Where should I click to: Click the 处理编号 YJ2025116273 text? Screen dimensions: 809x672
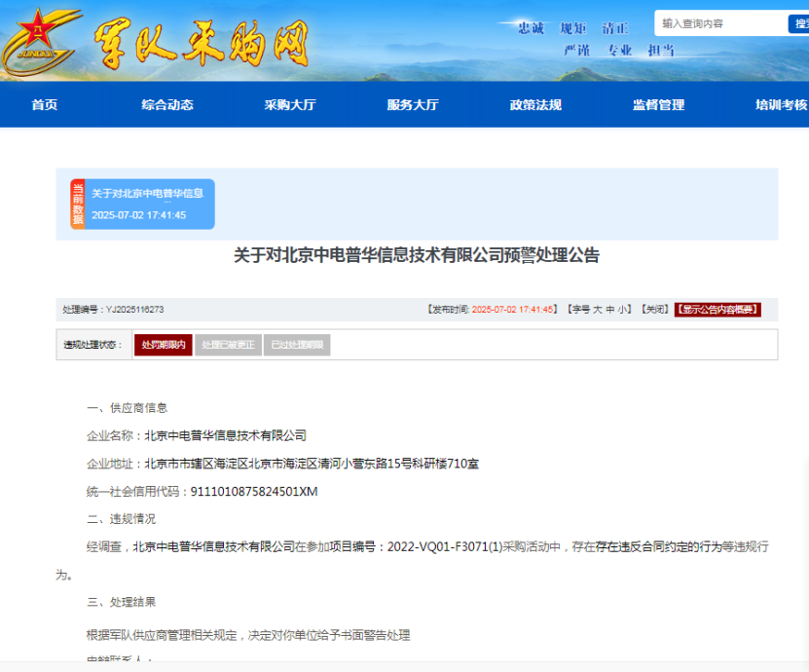pos(113,309)
